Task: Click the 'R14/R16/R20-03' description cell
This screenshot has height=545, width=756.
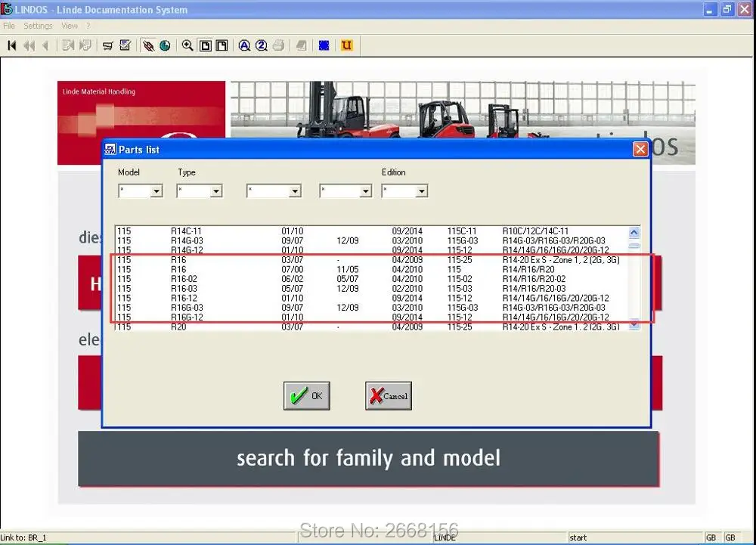Action: point(534,289)
